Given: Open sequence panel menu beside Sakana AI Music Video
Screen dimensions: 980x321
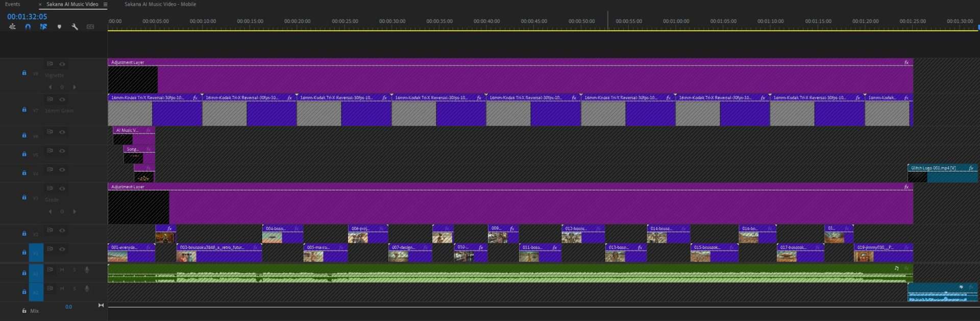Looking at the screenshot, I should click(105, 4).
